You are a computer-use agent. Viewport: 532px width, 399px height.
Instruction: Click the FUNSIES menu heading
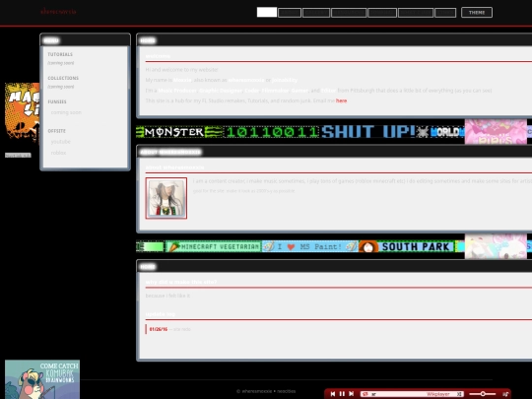click(57, 101)
